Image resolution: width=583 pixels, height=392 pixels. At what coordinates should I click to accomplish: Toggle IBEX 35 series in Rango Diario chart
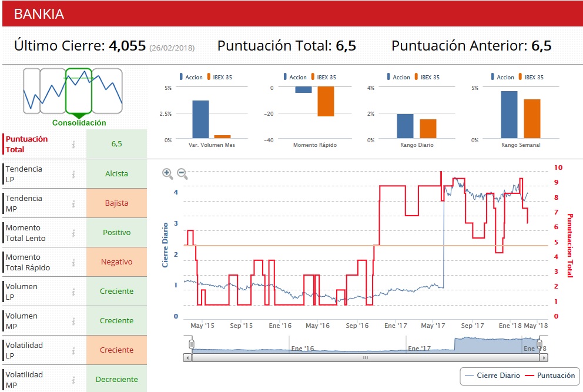pos(427,77)
